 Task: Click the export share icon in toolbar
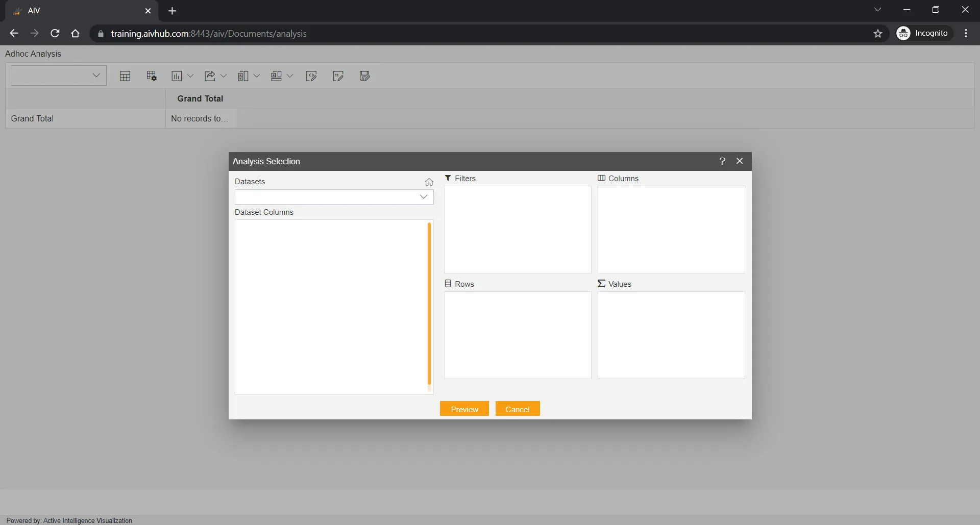pos(210,76)
